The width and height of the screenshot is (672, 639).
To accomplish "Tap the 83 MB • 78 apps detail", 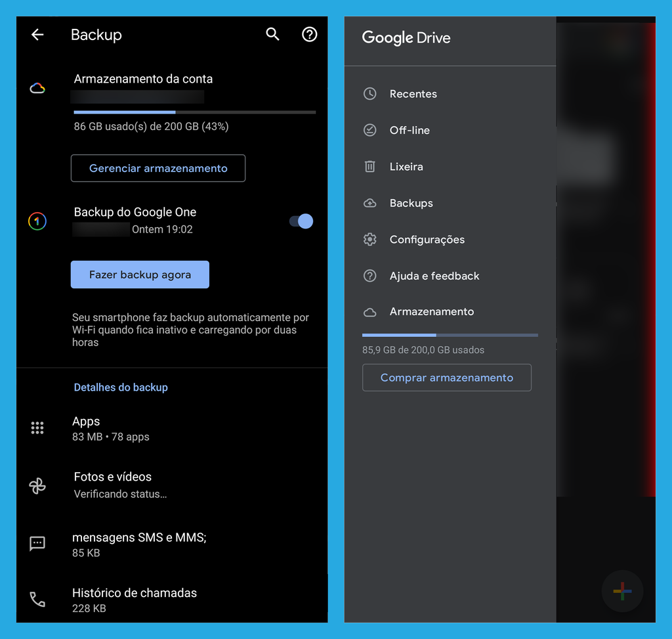I will [110, 437].
